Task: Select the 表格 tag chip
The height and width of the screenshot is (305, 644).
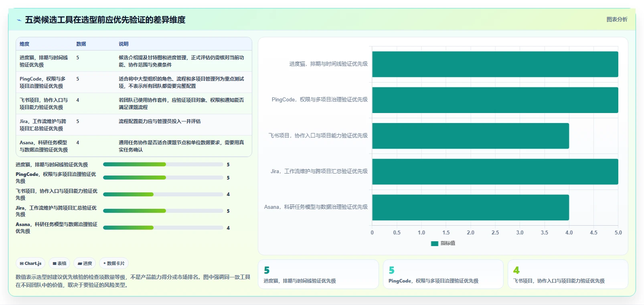Action: [59, 263]
